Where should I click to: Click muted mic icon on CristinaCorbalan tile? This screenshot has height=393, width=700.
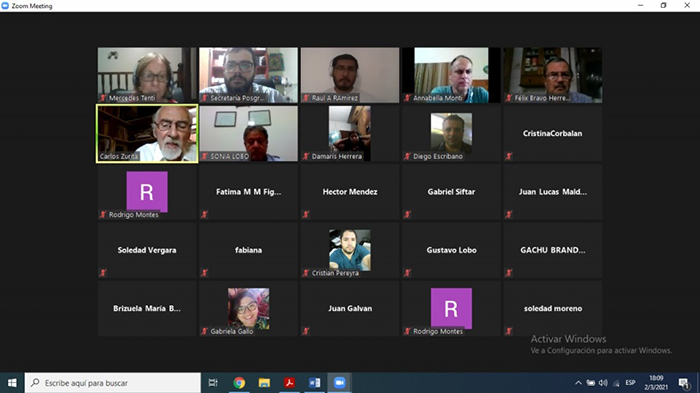pyautogui.click(x=509, y=156)
